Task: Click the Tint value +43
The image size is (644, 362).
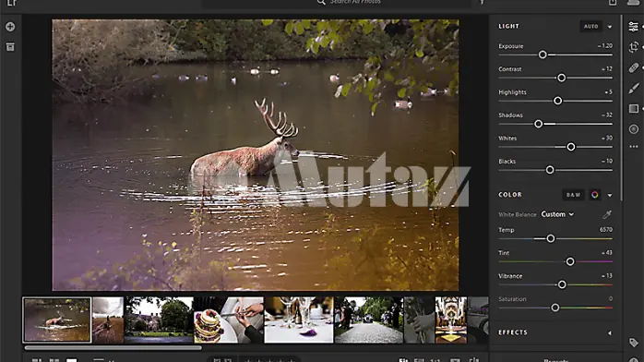Action: tap(606, 253)
